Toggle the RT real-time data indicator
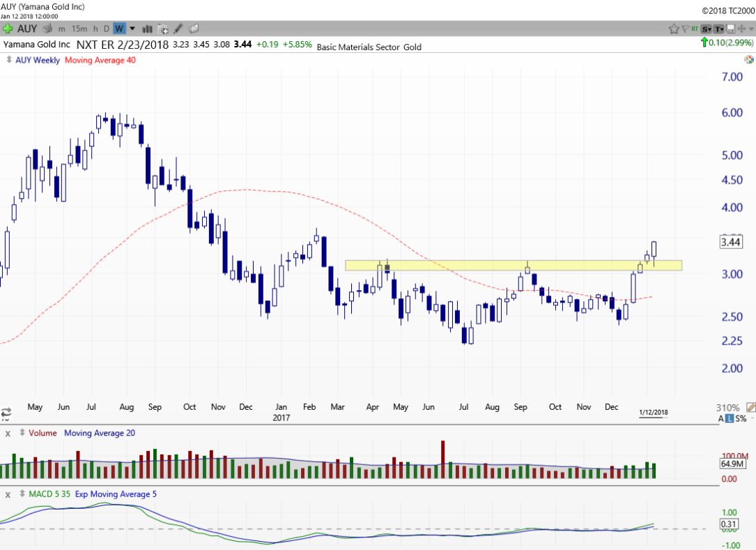The height and width of the screenshot is (550, 756). [695, 29]
